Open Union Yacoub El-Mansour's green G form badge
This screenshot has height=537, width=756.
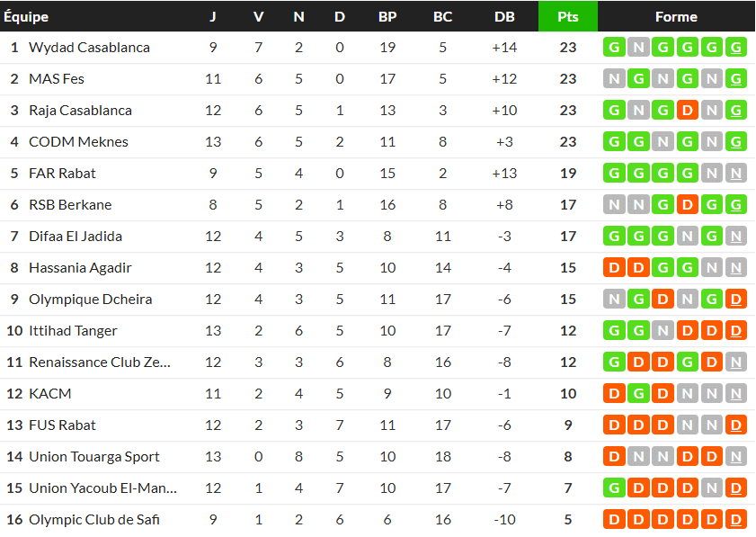[615, 488]
